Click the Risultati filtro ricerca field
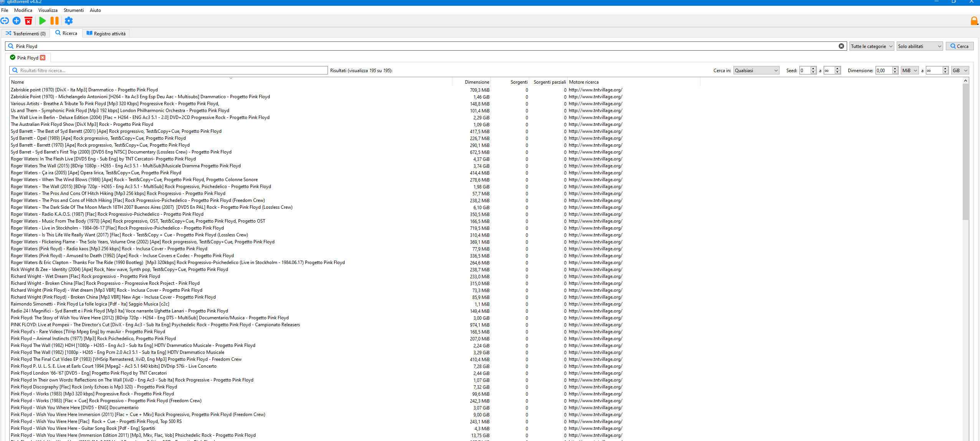Image resolution: width=980 pixels, height=441 pixels. 169,70
